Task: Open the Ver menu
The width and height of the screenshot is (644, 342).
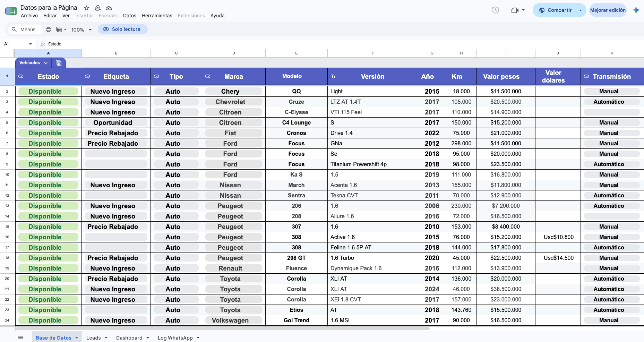Action: pos(66,16)
